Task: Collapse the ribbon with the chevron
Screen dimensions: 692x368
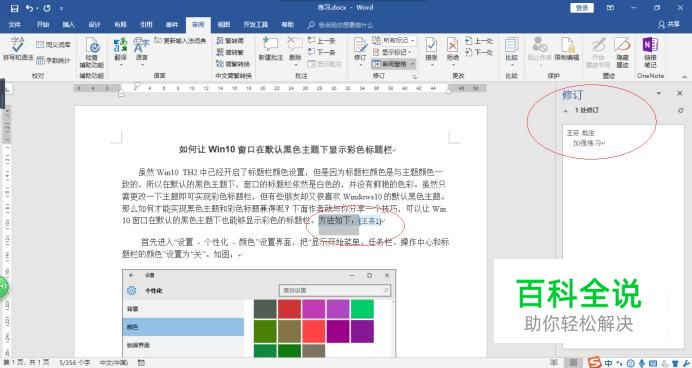Action: (684, 77)
